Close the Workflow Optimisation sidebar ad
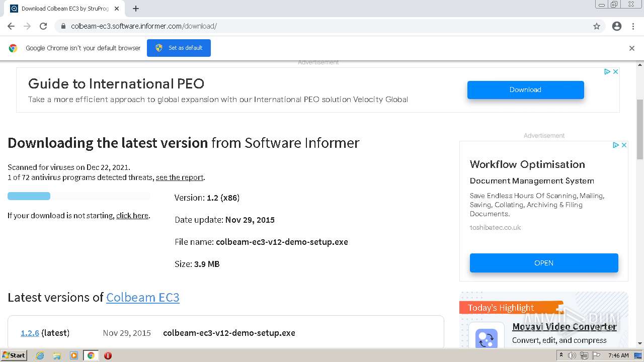644x362 pixels. click(x=624, y=145)
